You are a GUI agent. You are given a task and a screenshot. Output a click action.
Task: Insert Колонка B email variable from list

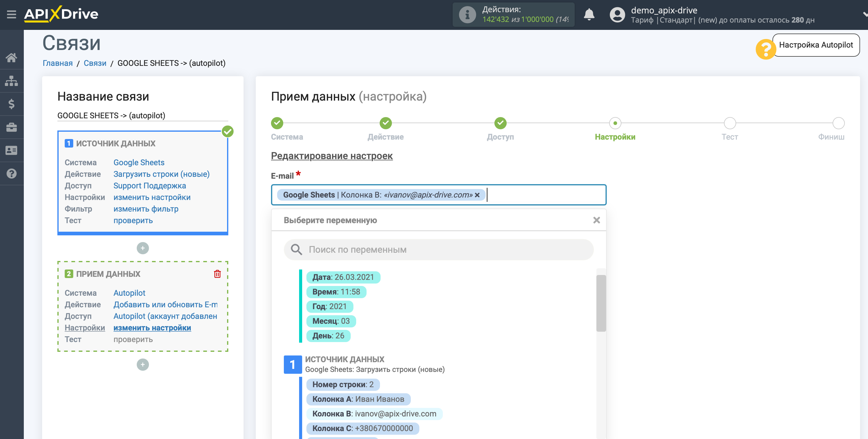(x=374, y=414)
